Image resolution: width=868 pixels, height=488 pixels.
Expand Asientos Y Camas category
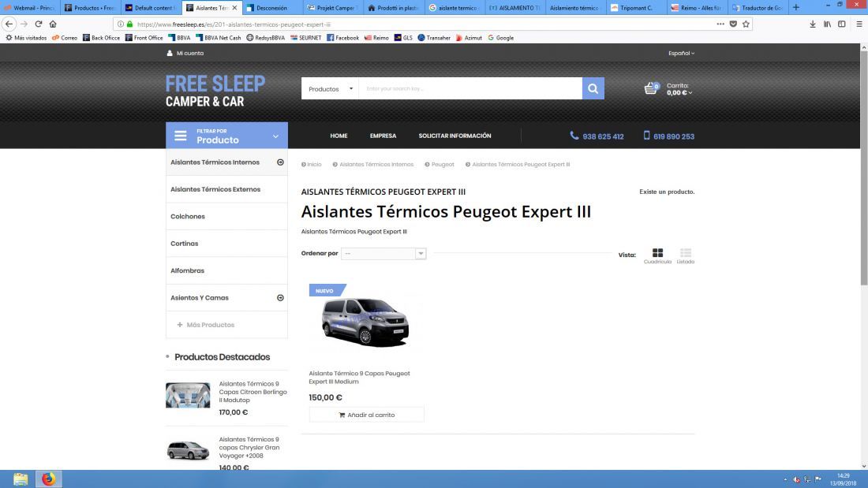280,298
